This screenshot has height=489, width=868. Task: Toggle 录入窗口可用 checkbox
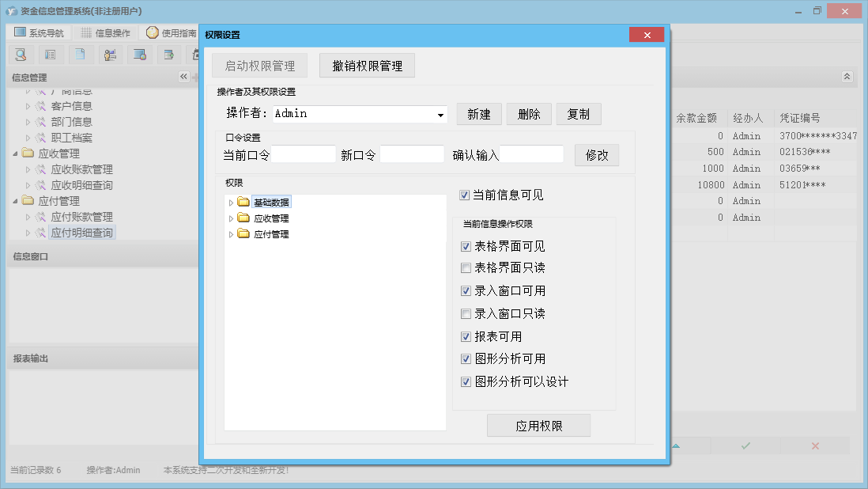pos(466,290)
